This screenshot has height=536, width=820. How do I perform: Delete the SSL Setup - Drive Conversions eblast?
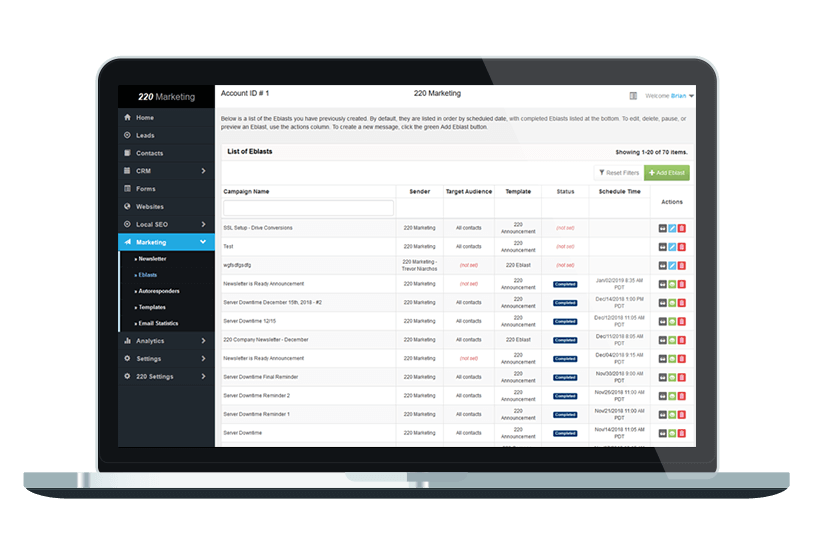click(682, 228)
